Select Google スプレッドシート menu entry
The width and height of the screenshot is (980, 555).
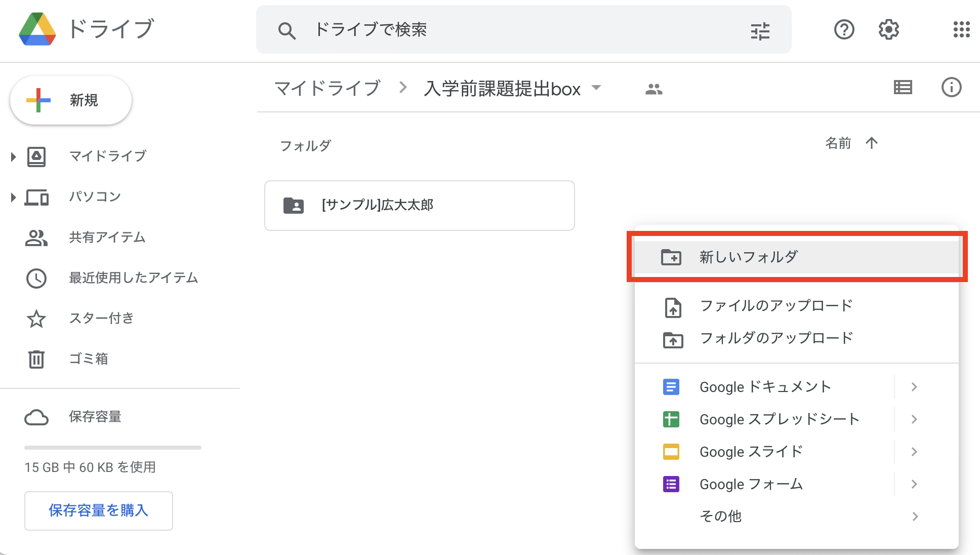click(x=797, y=419)
